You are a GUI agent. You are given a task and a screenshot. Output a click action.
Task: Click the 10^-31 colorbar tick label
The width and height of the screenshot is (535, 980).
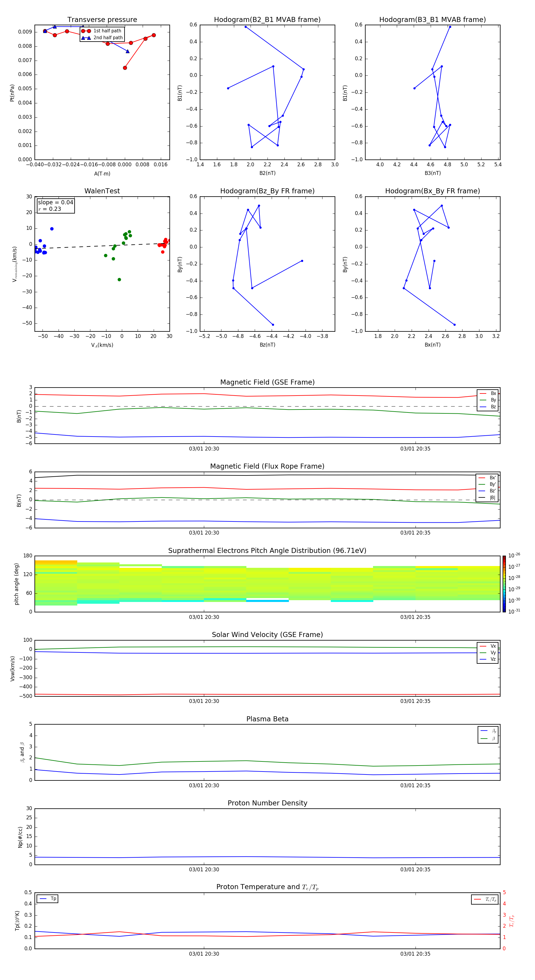[x=514, y=611]
